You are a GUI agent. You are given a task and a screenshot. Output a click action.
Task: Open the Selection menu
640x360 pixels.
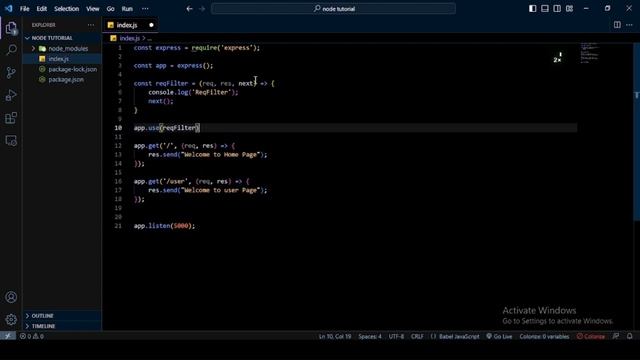coord(67,9)
